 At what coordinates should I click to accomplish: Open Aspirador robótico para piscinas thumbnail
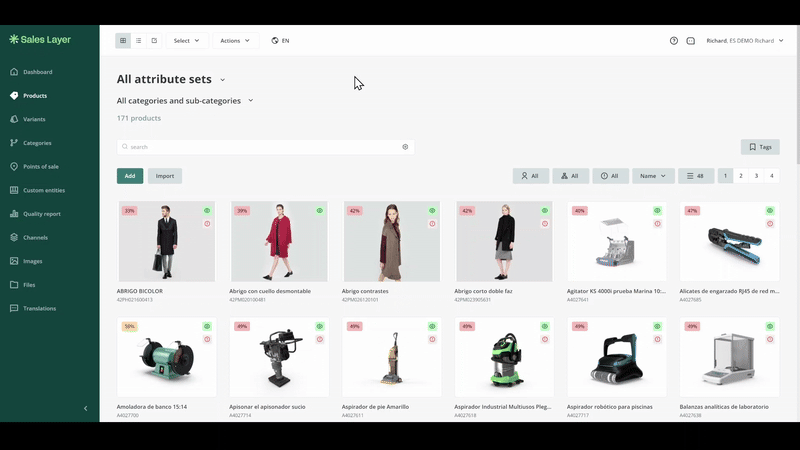[x=617, y=357]
